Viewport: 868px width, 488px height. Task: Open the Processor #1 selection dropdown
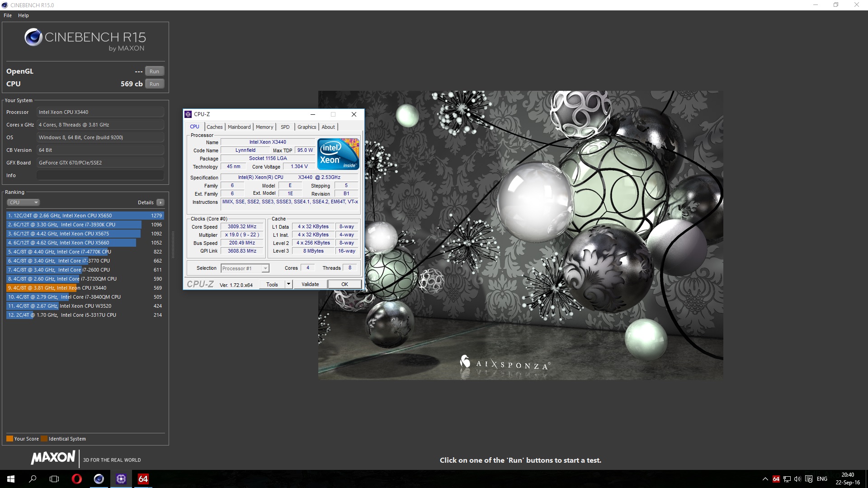point(265,268)
